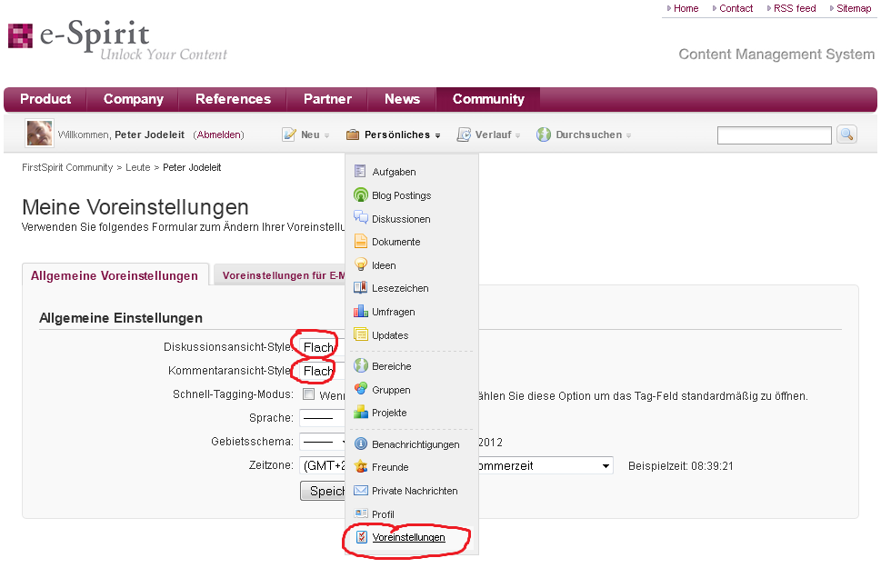This screenshot has width=881, height=588.
Task: Click the RSS feed link
Action: point(795,8)
